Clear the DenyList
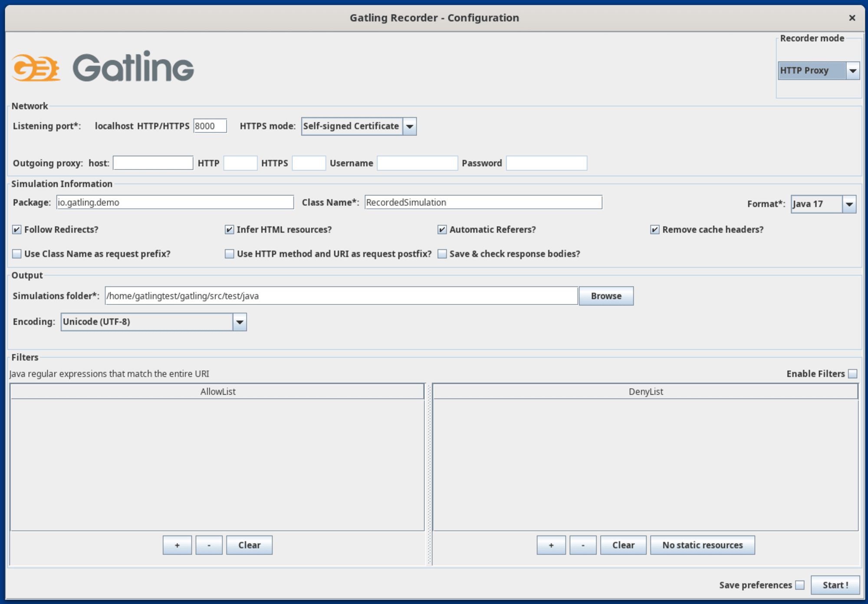This screenshot has width=868, height=604. pos(623,545)
